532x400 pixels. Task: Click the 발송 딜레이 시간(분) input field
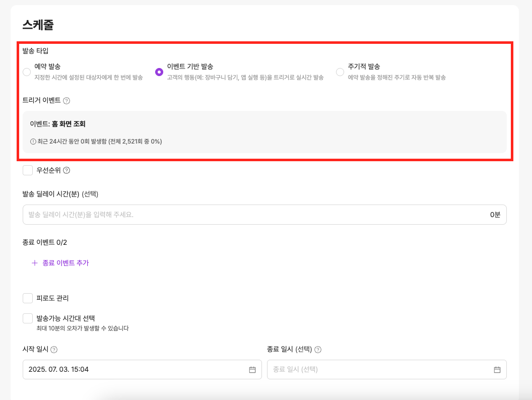pos(252,215)
